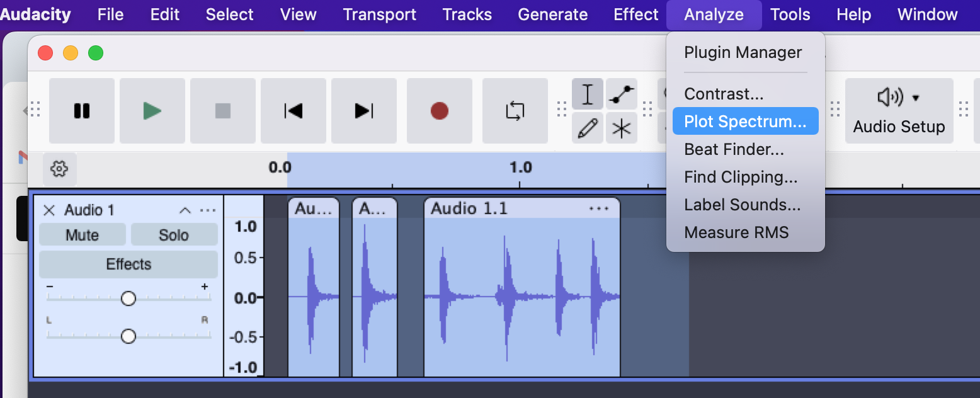Open Effects for Audio 1 track
Screen dimensions: 980x398
pyautogui.click(x=128, y=264)
